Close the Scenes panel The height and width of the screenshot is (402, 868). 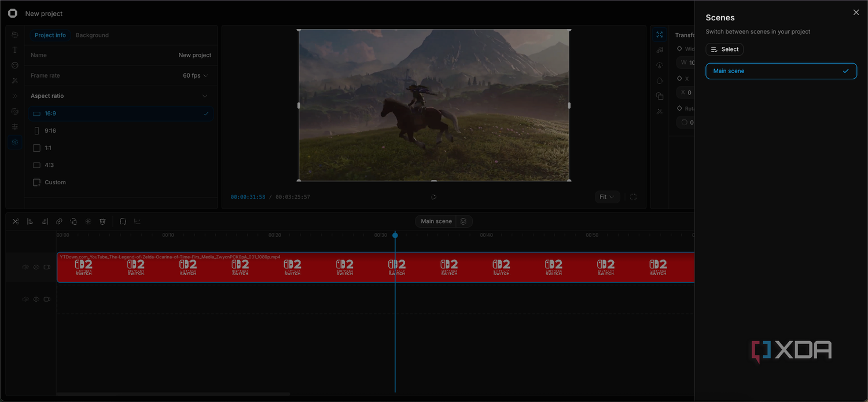coord(856,13)
